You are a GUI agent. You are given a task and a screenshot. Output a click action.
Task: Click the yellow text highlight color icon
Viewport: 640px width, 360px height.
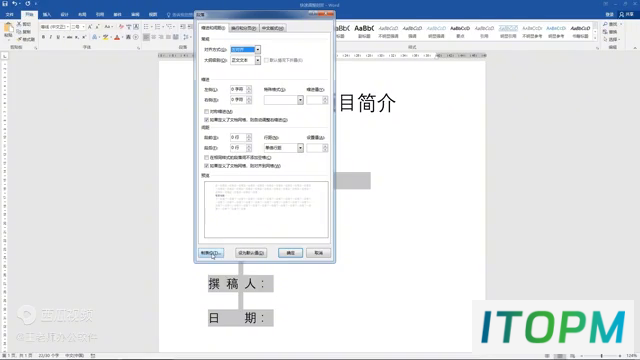[x=106, y=37]
